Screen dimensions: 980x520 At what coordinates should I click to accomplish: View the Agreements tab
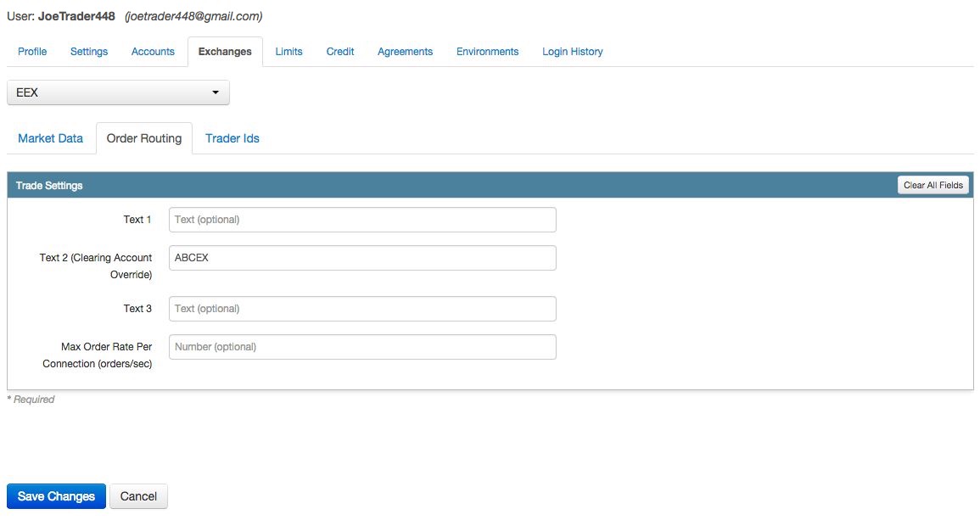[x=405, y=52]
